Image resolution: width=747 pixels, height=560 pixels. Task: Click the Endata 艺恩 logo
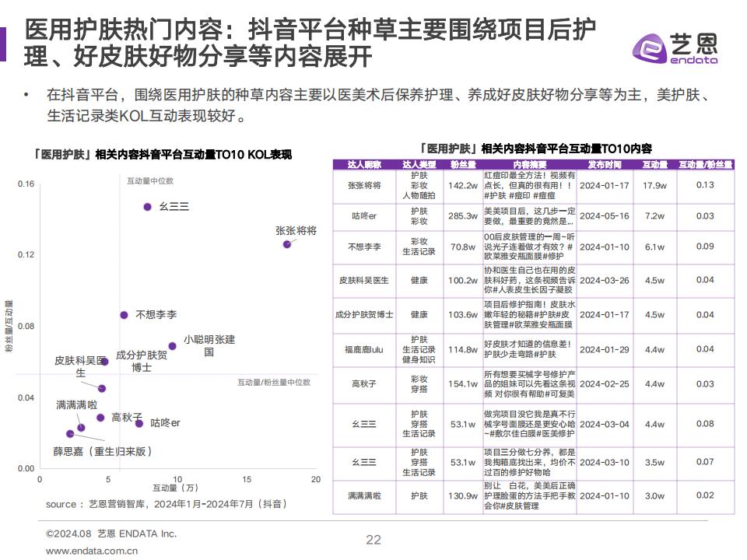click(x=675, y=48)
